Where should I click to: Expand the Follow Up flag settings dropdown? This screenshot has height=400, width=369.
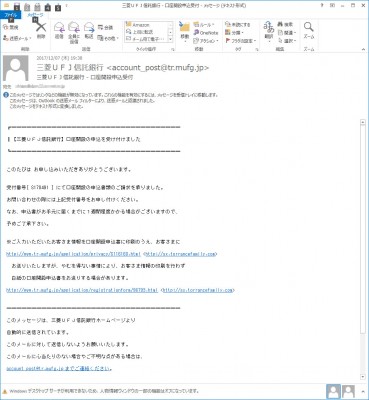(x=241, y=41)
